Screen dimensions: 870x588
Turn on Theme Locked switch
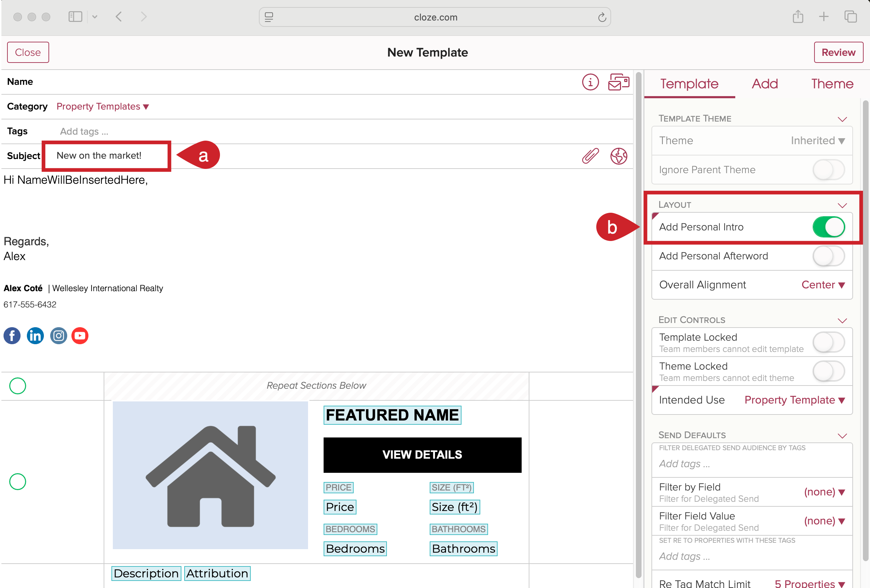(829, 371)
